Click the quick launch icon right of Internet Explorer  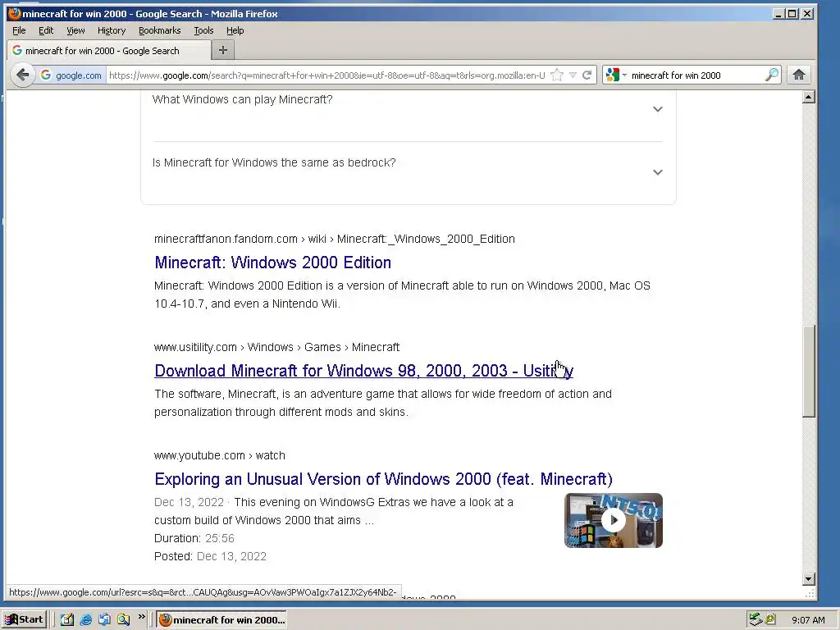(x=104, y=620)
